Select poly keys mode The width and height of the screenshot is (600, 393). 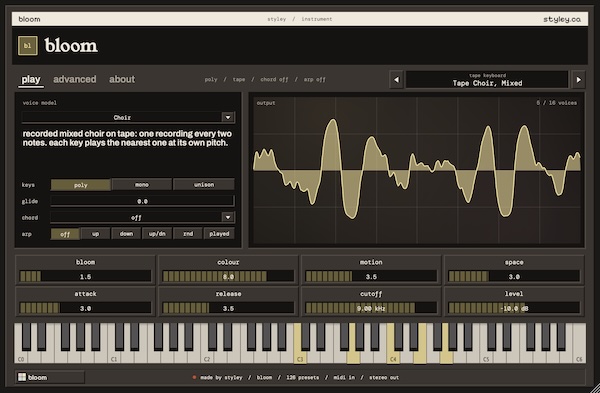coord(81,185)
